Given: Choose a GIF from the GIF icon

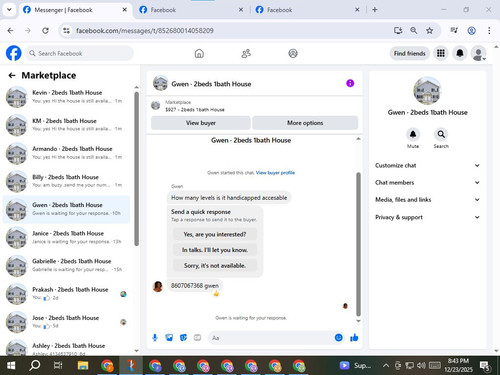Looking at the screenshot, I should [x=197, y=338].
